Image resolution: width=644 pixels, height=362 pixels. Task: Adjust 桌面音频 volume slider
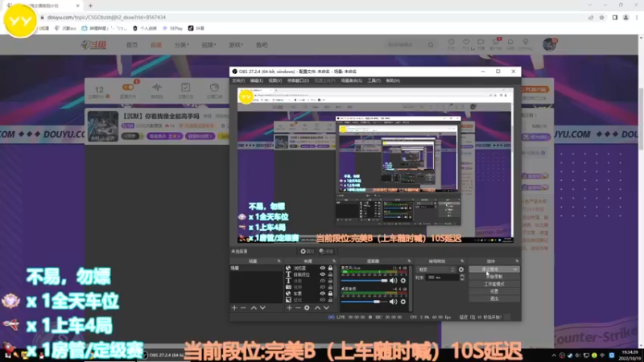click(x=365, y=302)
